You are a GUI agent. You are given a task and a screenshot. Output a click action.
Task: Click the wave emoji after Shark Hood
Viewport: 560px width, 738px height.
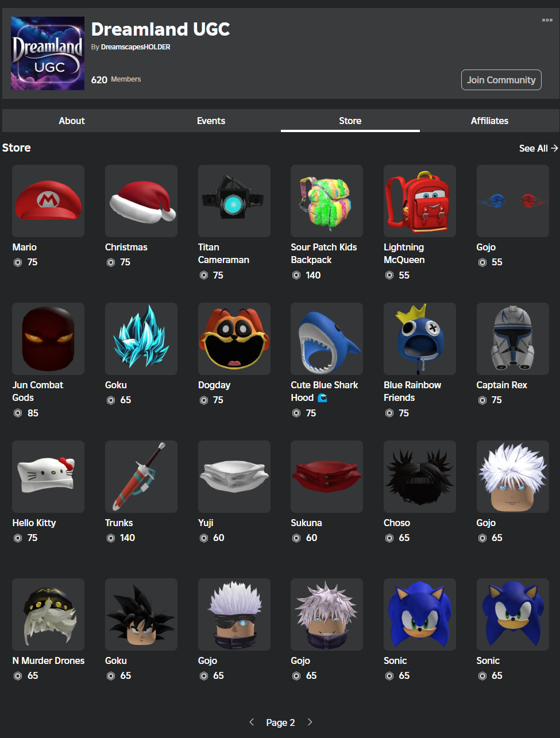tap(323, 397)
